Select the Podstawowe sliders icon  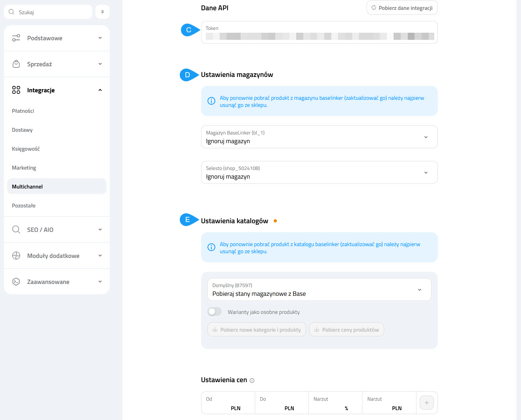pyautogui.click(x=16, y=38)
